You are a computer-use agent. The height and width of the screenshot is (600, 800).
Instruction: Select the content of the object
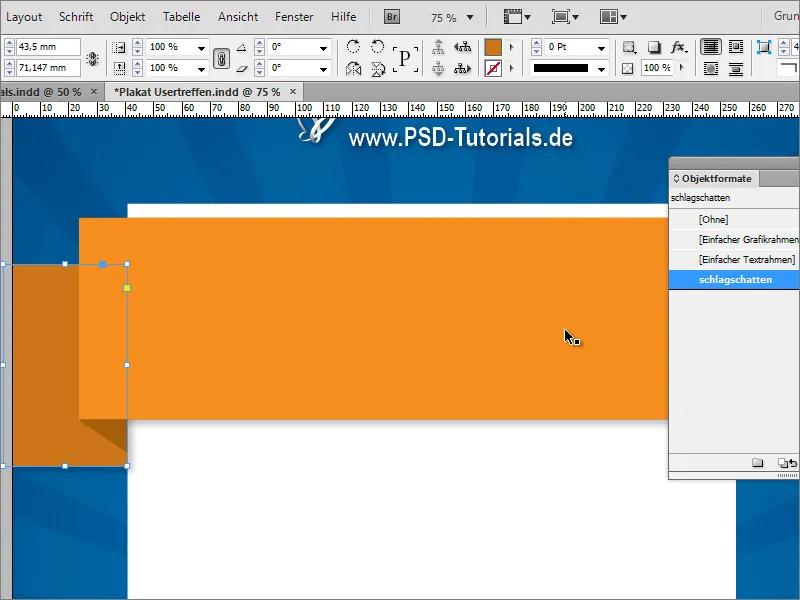(438, 68)
